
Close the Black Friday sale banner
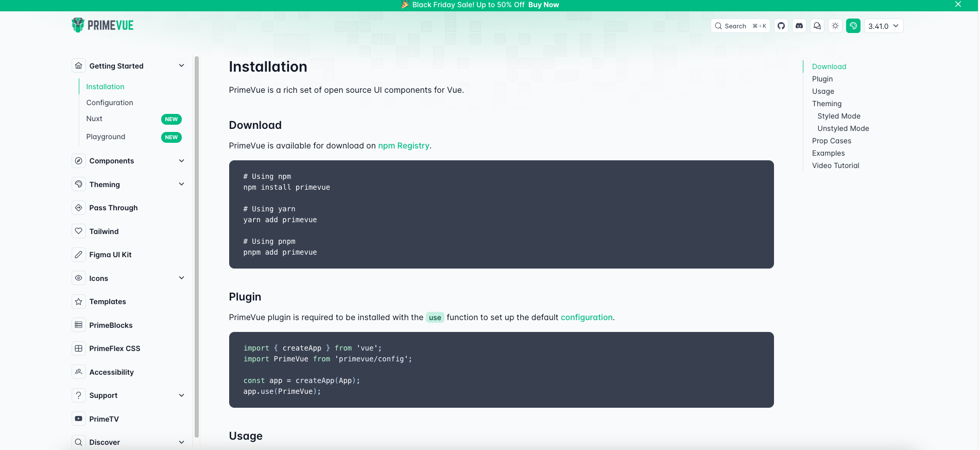958,5
